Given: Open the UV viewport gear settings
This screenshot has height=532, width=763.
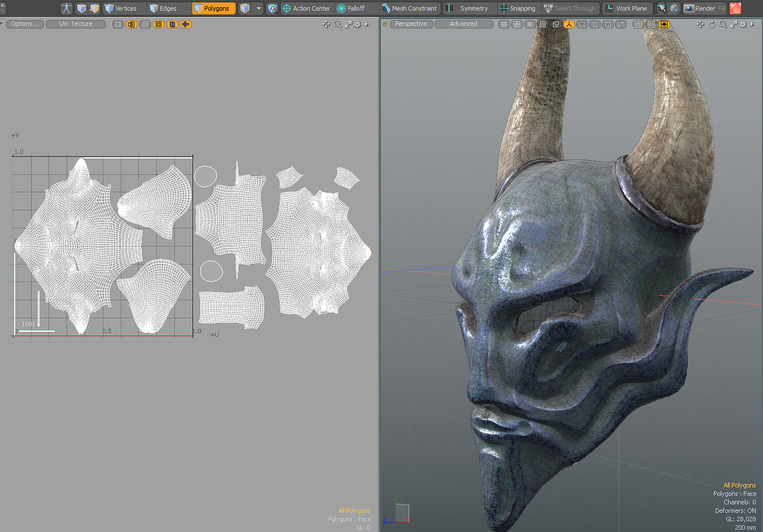Looking at the screenshot, I should (357, 24).
